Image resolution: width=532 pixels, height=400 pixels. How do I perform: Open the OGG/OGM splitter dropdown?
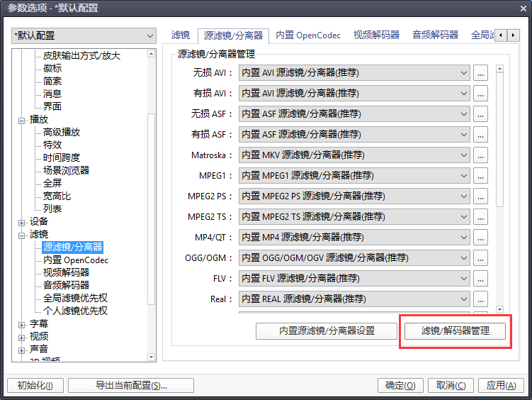(x=354, y=258)
